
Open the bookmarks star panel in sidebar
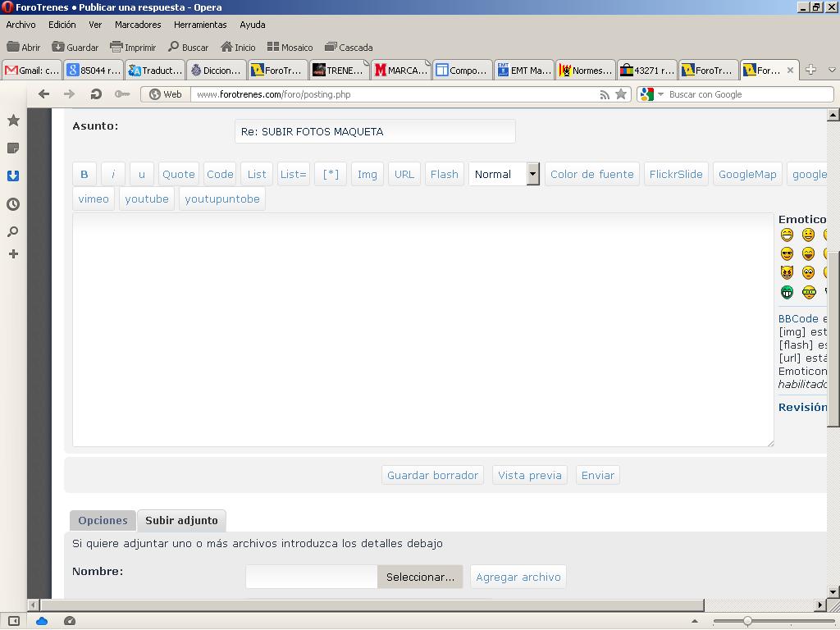pyautogui.click(x=13, y=121)
